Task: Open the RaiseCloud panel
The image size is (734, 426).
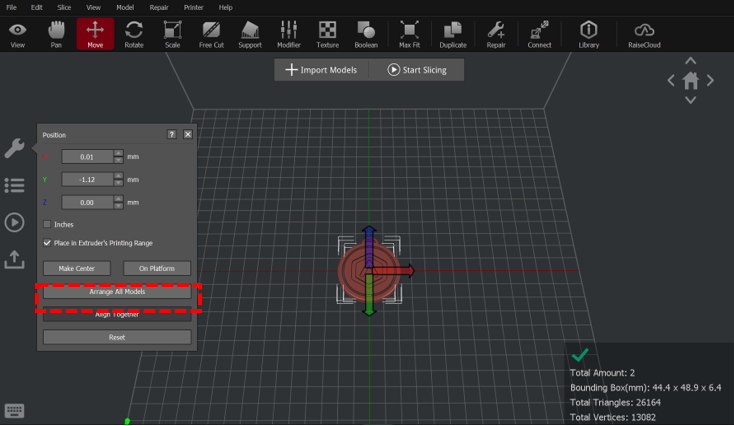Action: click(644, 33)
